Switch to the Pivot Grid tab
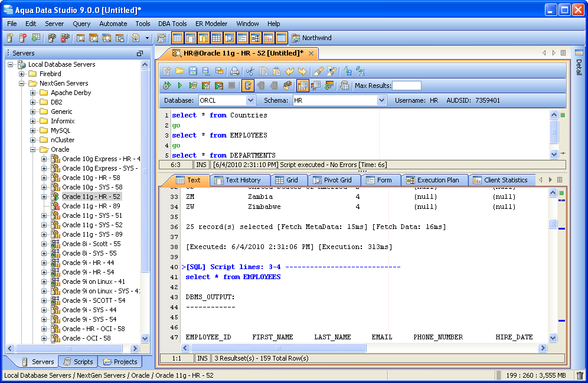Screen dimensions: 588x383 tap(332, 180)
